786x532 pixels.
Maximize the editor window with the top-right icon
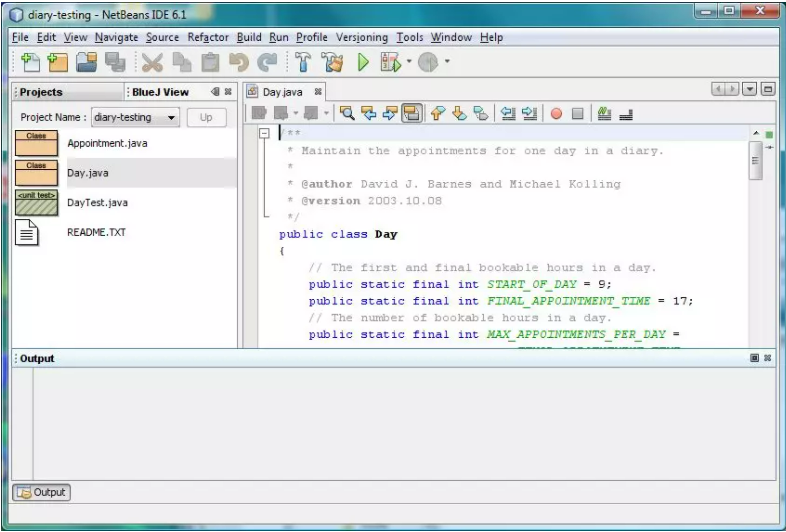(x=768, y=89)
